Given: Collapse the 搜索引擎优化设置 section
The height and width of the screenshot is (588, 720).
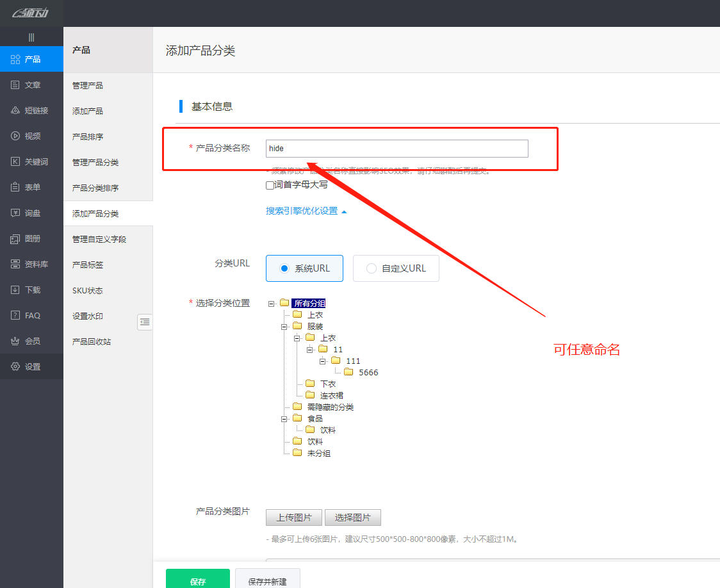Looking at the screenshot, I should (306, 211).
